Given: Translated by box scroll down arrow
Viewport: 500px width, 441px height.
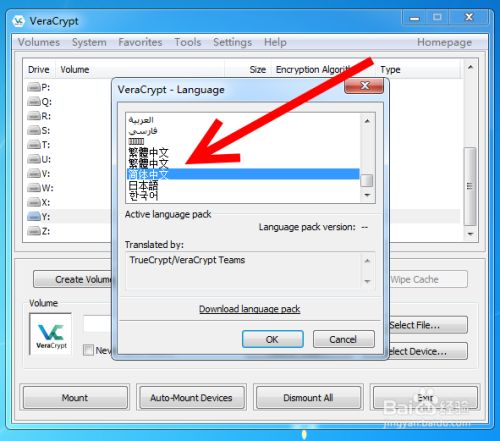Looking at the screenshot, I should 367,281.
